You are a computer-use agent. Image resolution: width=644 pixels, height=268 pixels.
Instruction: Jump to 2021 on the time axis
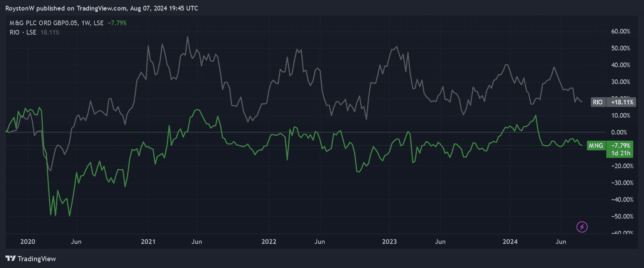coord(148,241)
